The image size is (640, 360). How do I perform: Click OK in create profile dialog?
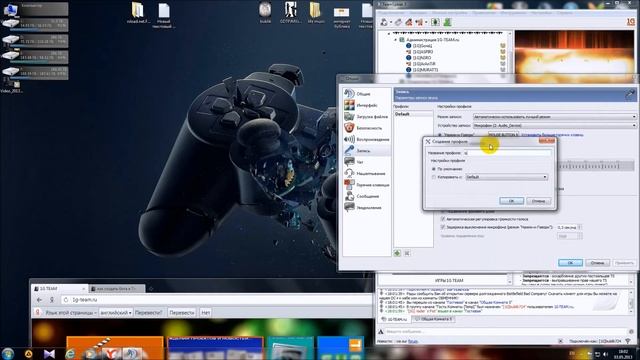[511, 201]
